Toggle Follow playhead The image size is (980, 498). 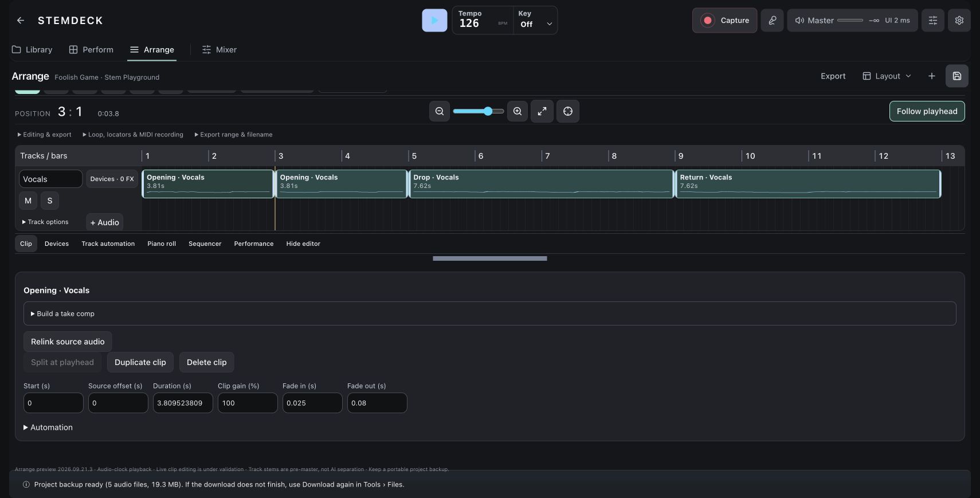click(x=927, y=111)
